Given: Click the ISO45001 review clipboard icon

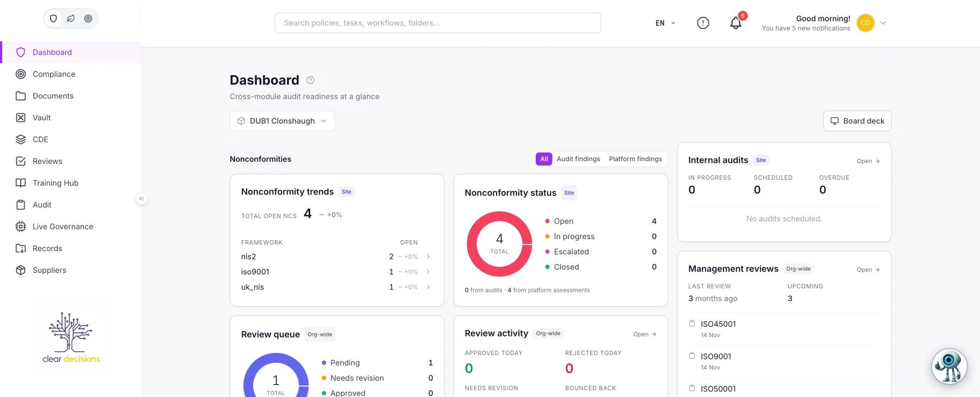Looking at the screenshot, I should (x=692, y=323).
